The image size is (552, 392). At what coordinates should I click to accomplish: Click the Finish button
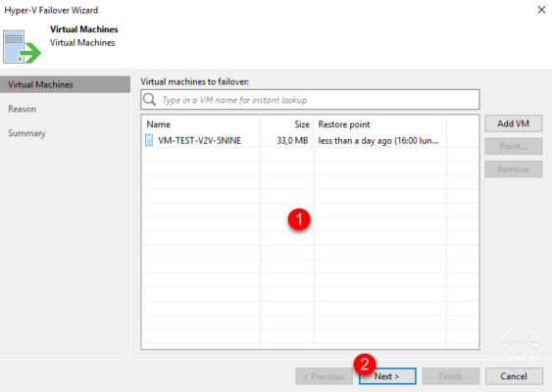click(451, 376)
